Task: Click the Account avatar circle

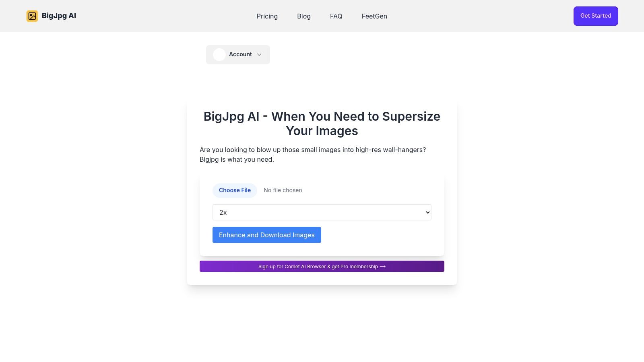Action: pyautogui.click(x=219, y=55)
